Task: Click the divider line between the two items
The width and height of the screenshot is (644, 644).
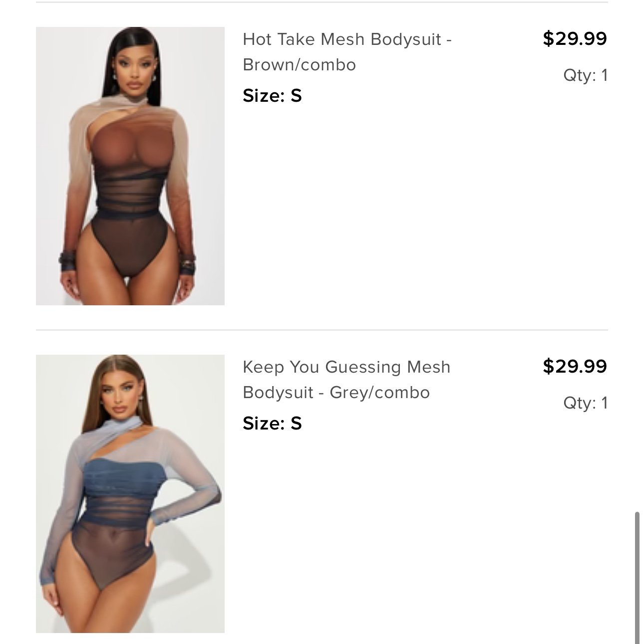Action: click(322, 330)
